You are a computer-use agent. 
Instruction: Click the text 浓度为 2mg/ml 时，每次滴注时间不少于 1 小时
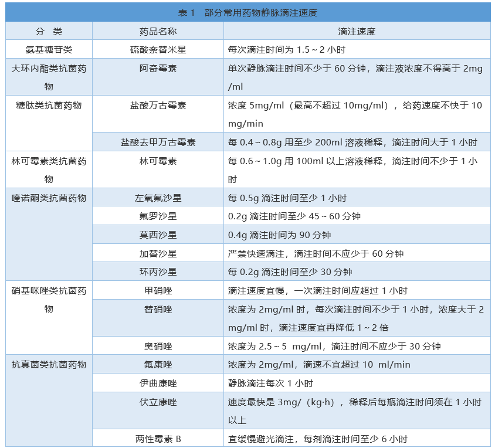tap(328, 309)
